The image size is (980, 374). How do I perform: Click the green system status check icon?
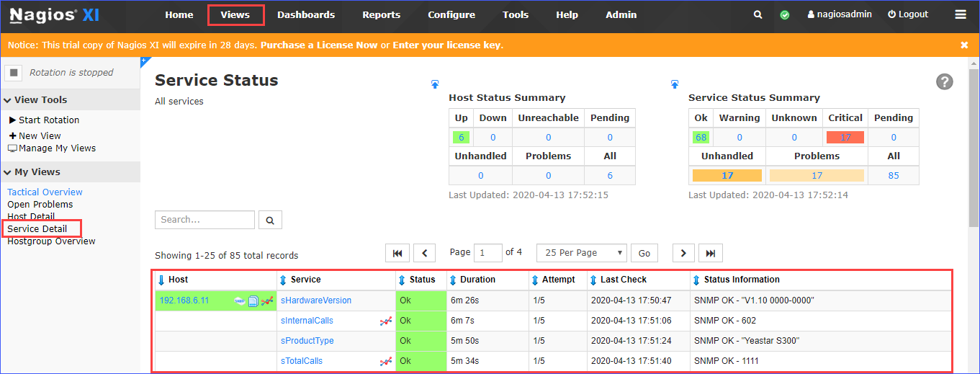(785, 14)
